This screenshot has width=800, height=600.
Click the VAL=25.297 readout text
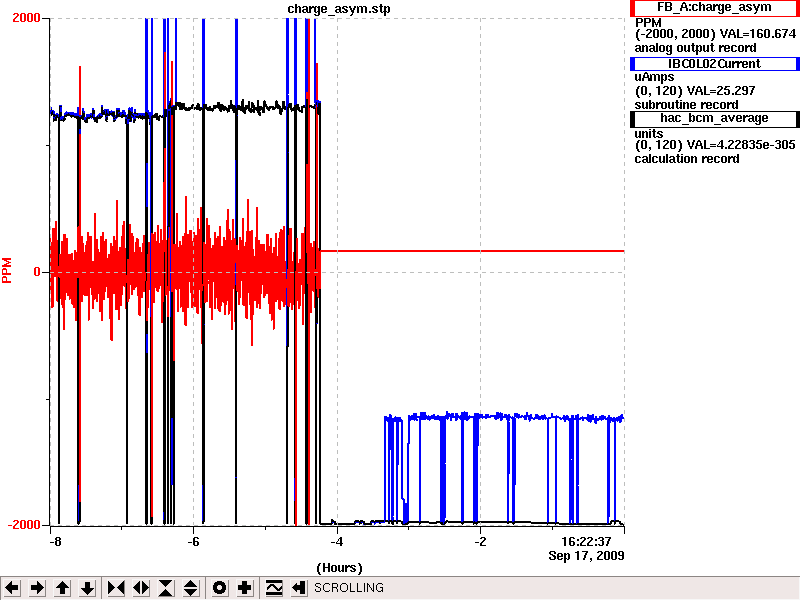pyautogui.click(x=721, y=91)
